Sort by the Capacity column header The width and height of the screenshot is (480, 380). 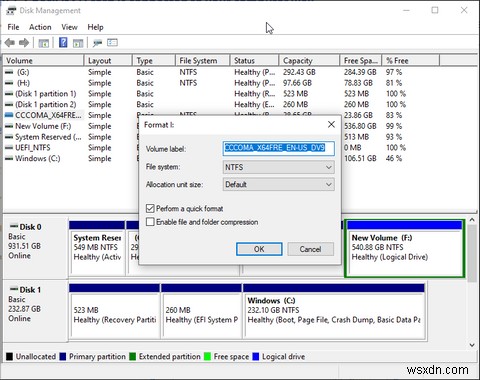[309, 60]
